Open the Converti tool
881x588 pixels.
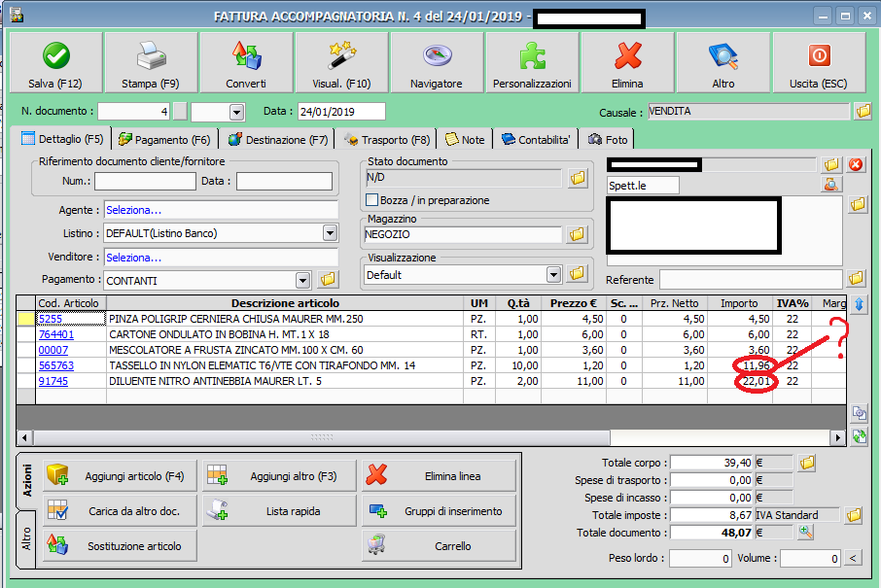coord(246,63)
